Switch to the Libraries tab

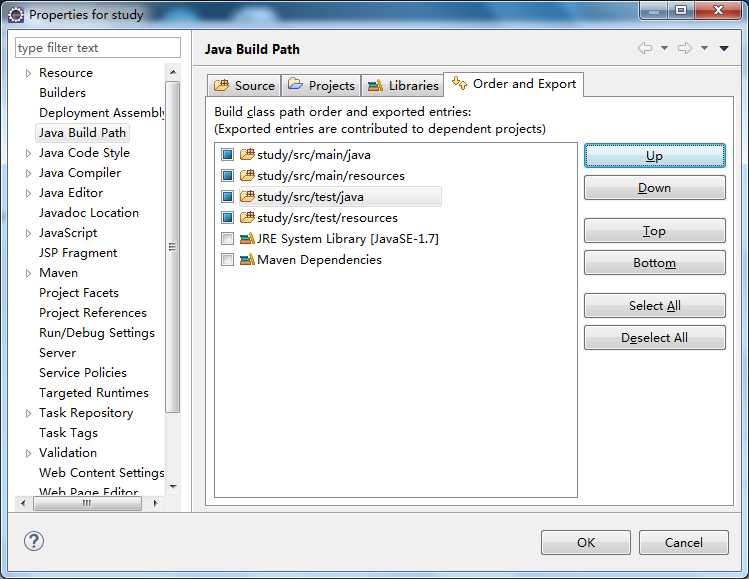pyautogui.click(x=403, y=86)
